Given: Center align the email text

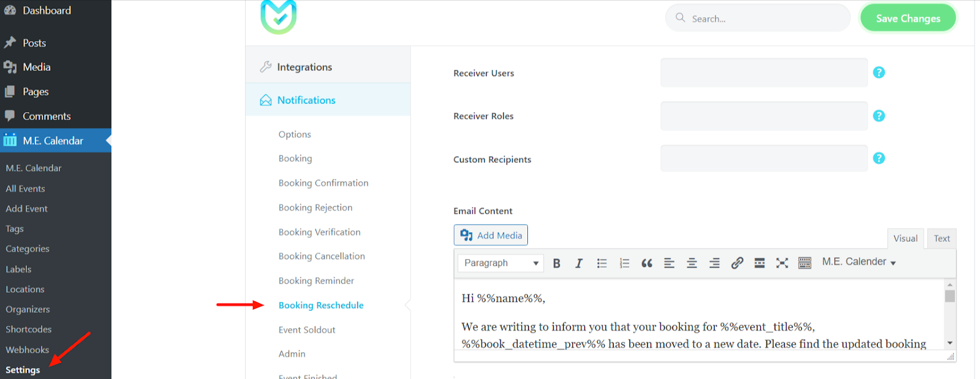Looking at the screenshot, I should 692,263.
